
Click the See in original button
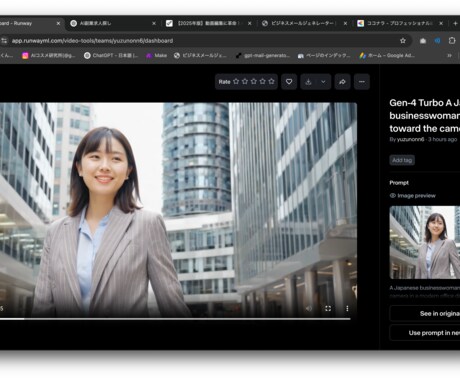click(425, 314)
